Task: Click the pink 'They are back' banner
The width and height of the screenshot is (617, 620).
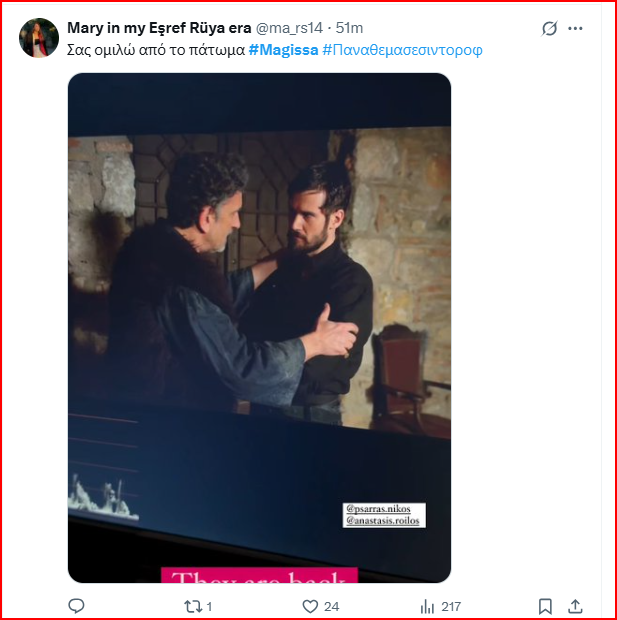Action: [x=259, y=576]
